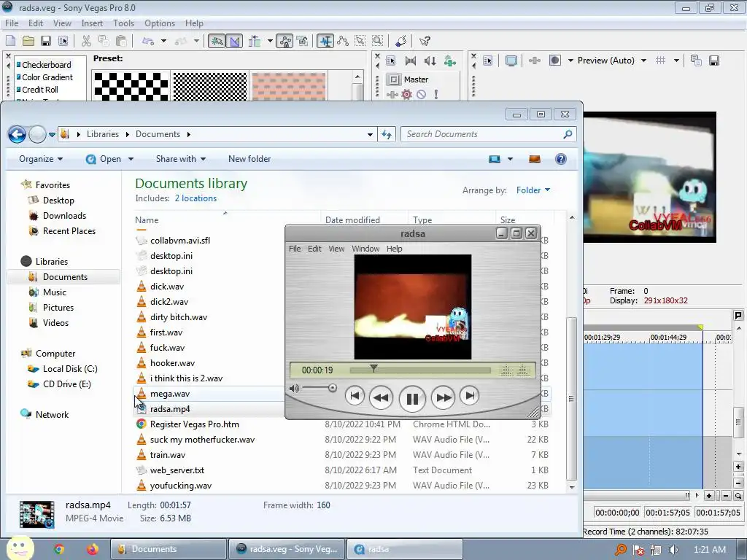Undo last action in Vegas
Viewport: 747px width, 560px height.
148,42
